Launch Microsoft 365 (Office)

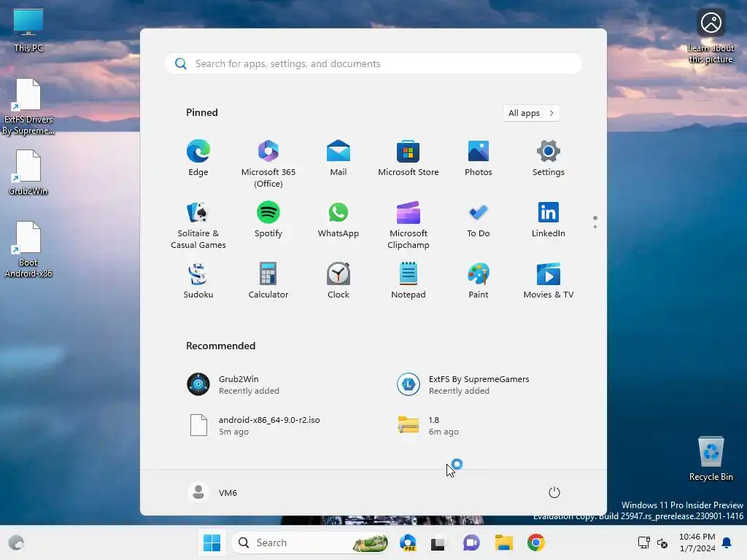tap(268, 163)
